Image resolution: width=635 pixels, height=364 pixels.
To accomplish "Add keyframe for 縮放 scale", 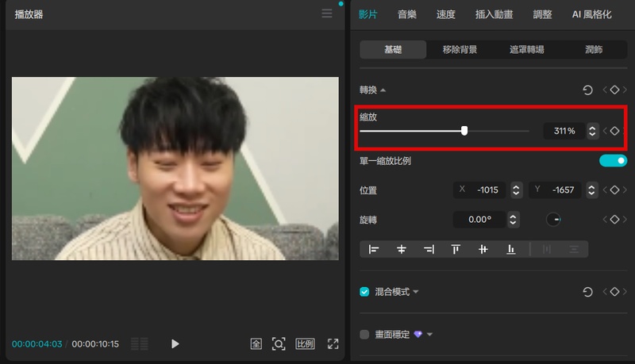I will click(614, 131).
